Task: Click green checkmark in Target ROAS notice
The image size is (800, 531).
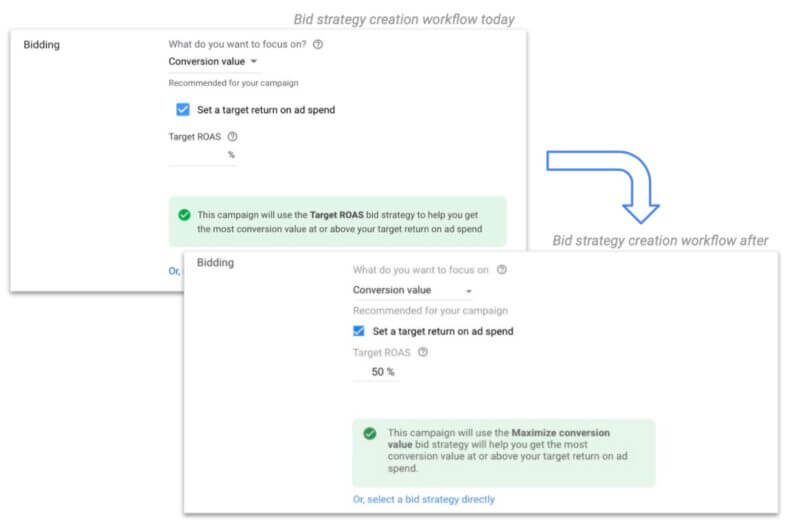Action: coord(185,215)
